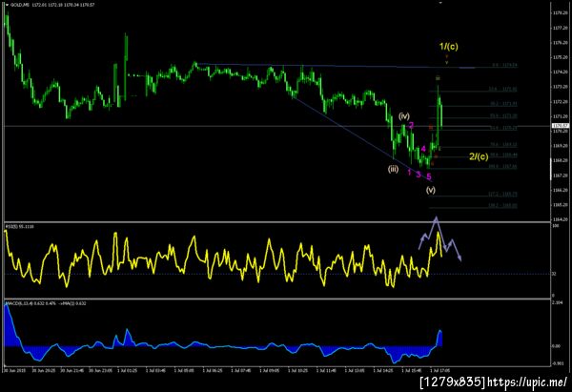The height and width of the screenshot is (392, 572).
Task: Select the (iv) wave label
Action: [x=404, y=116]
